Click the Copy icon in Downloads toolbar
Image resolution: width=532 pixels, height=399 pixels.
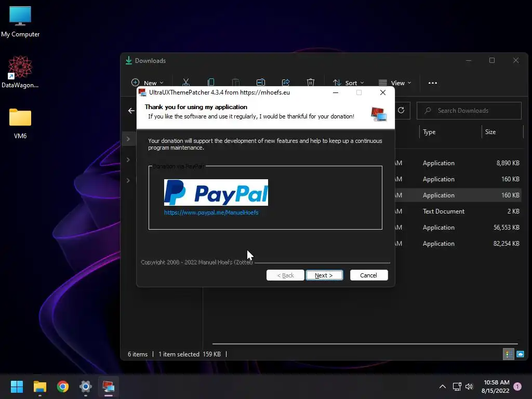pos(211,83)
